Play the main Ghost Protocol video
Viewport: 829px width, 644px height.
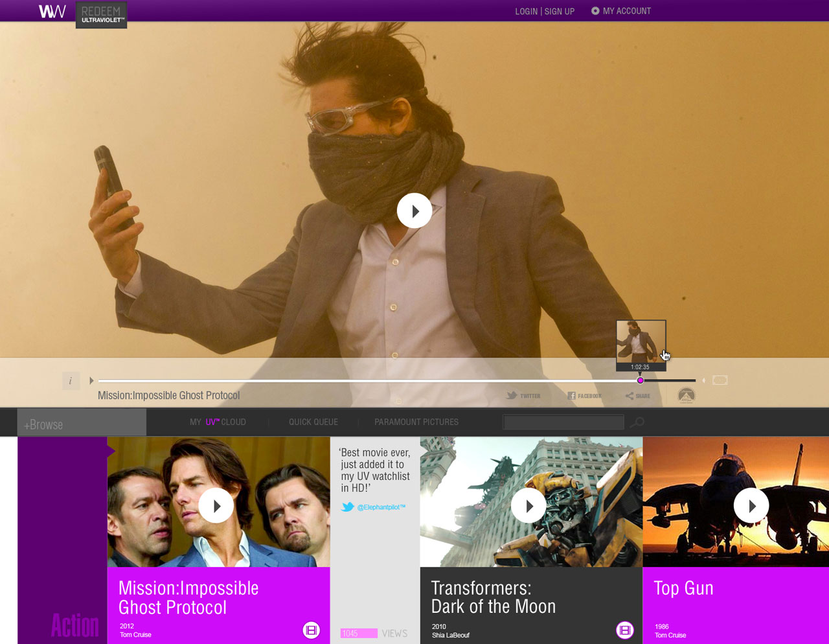(x=414, y=211)
